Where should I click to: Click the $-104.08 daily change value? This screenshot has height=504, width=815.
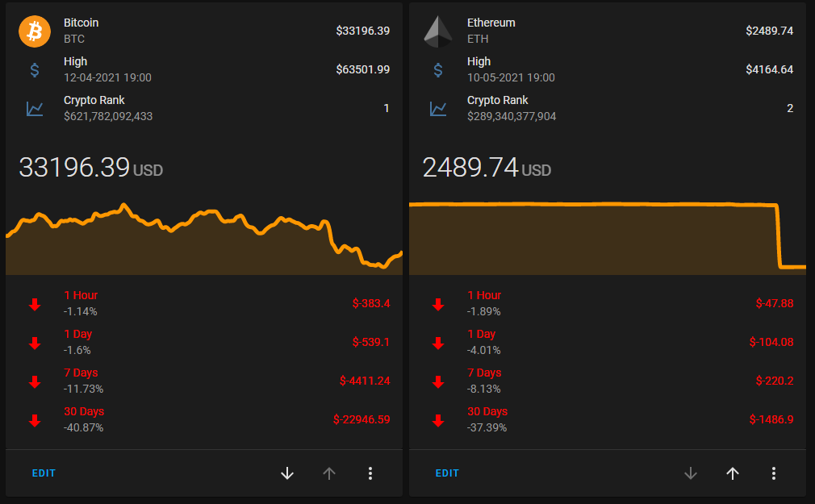pos(771,343)
